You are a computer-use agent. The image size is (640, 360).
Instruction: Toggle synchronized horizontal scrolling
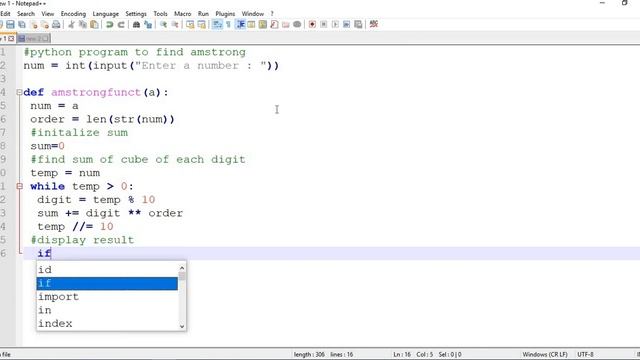coord(202,24)
